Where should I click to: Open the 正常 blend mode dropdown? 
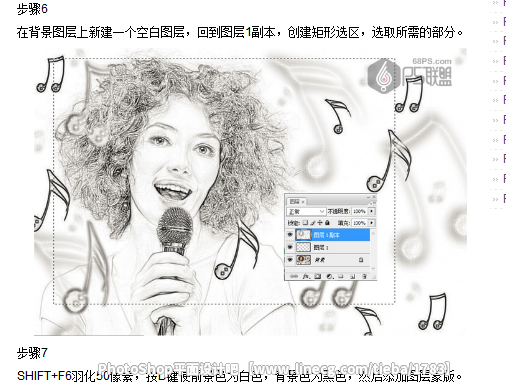(x=306, y=211)
